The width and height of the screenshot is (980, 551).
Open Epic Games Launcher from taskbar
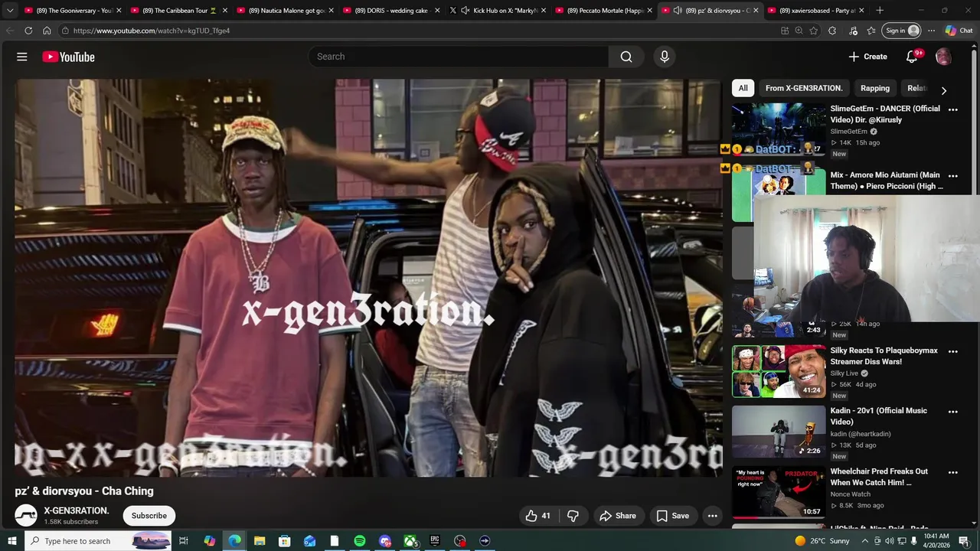[x=435, y=541]
